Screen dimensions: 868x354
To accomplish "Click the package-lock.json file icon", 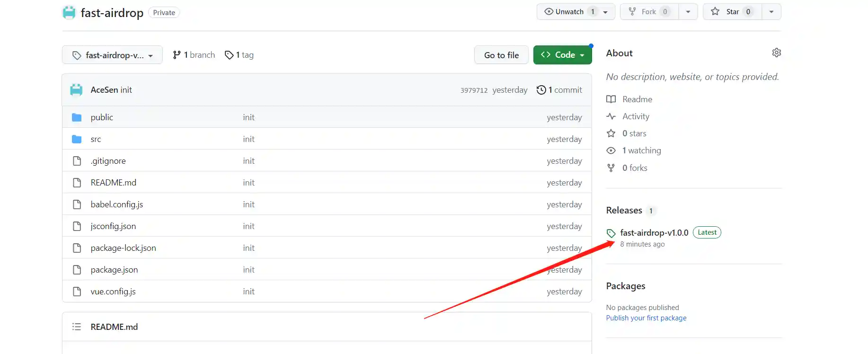I will click(x=77, y=248).
